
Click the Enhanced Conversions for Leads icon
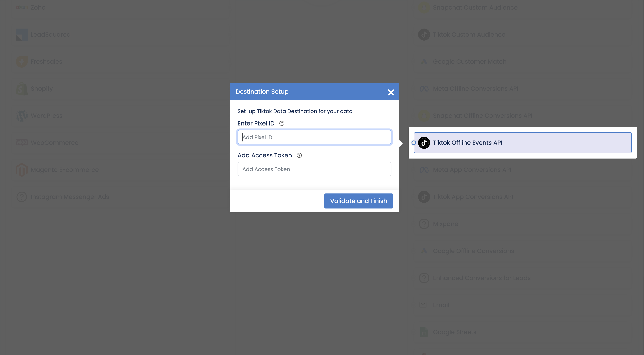424,278
